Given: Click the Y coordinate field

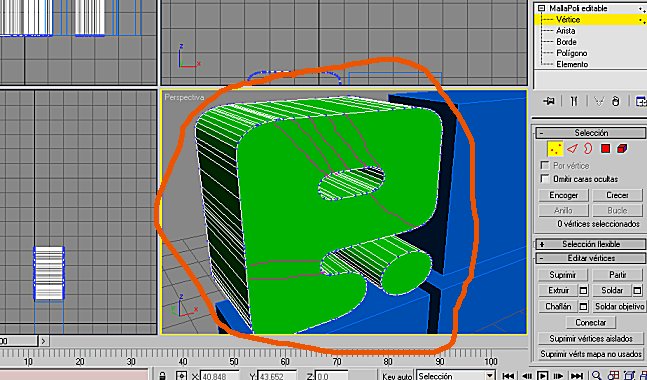Looking at the screenshot, I should 277,376.
